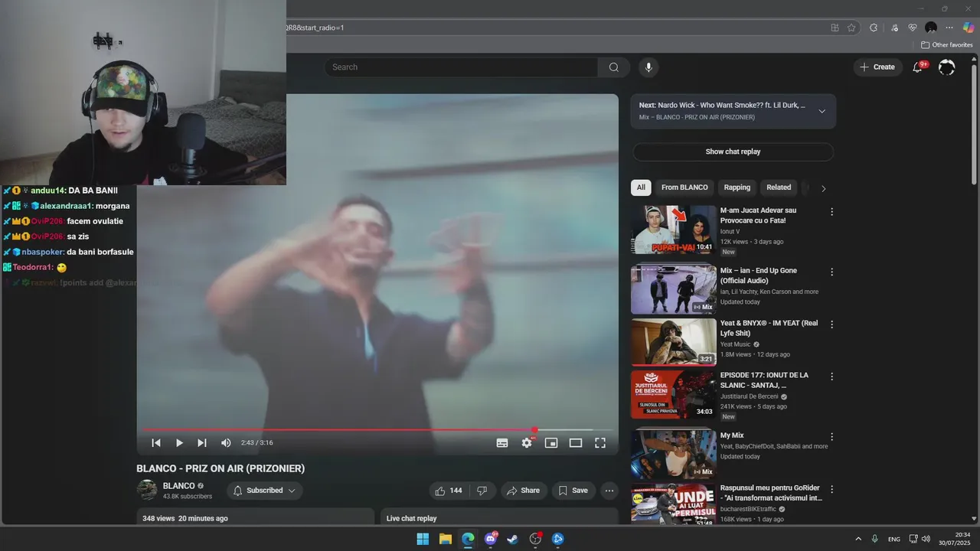Open taskbar clock showing 20:34
This screenshot has height=551, width=980.
(955, 539)
